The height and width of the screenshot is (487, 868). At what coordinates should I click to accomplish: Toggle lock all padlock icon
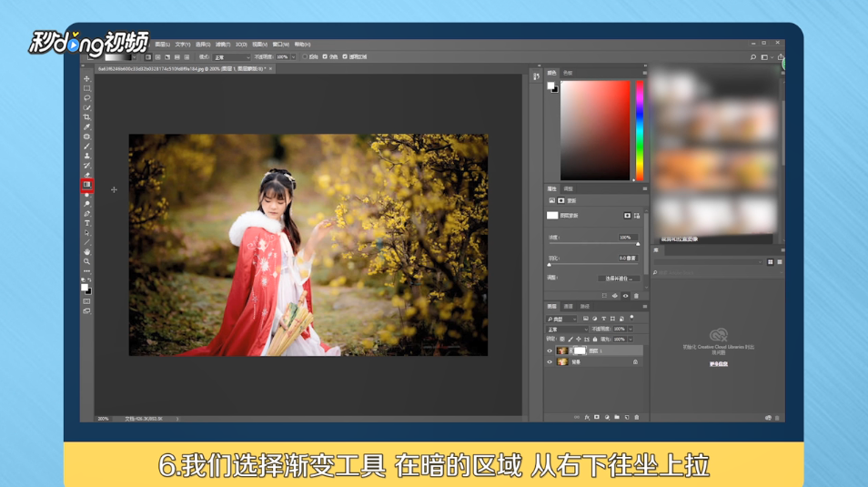click(595, 339)
